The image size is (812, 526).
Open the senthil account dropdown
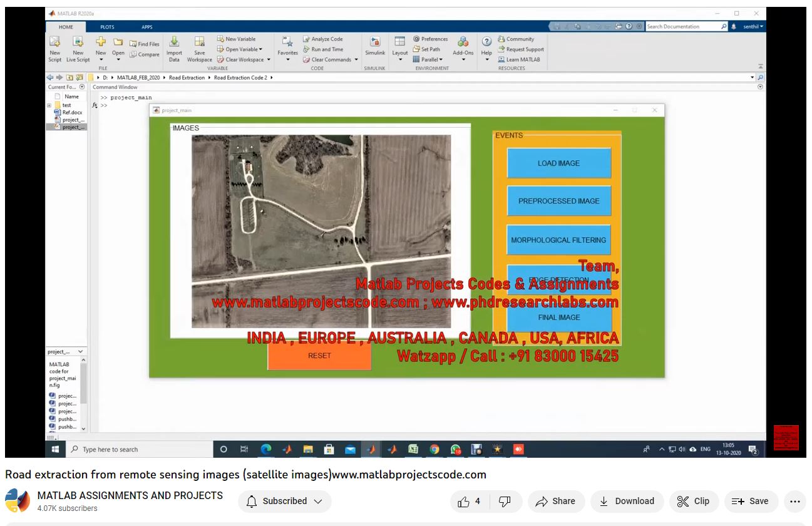point(753,26)
